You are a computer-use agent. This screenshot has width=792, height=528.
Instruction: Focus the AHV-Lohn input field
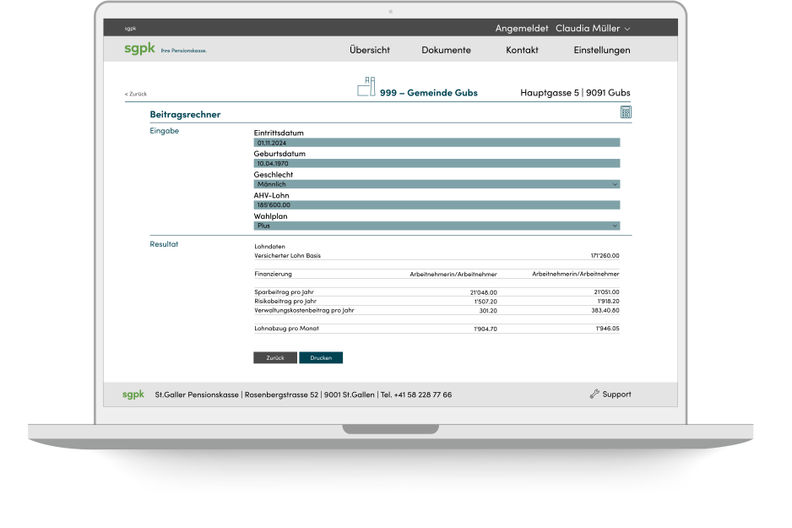pos(437,205)
